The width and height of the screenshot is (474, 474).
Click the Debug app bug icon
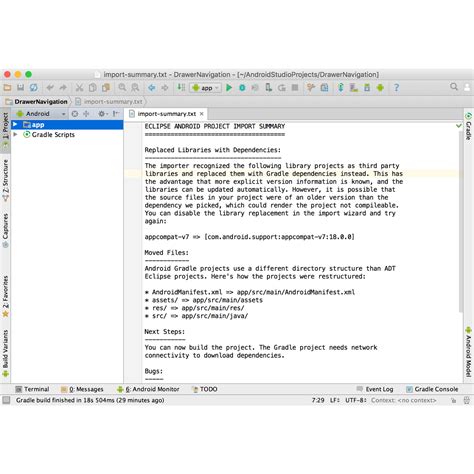click(x=242, y=88)
